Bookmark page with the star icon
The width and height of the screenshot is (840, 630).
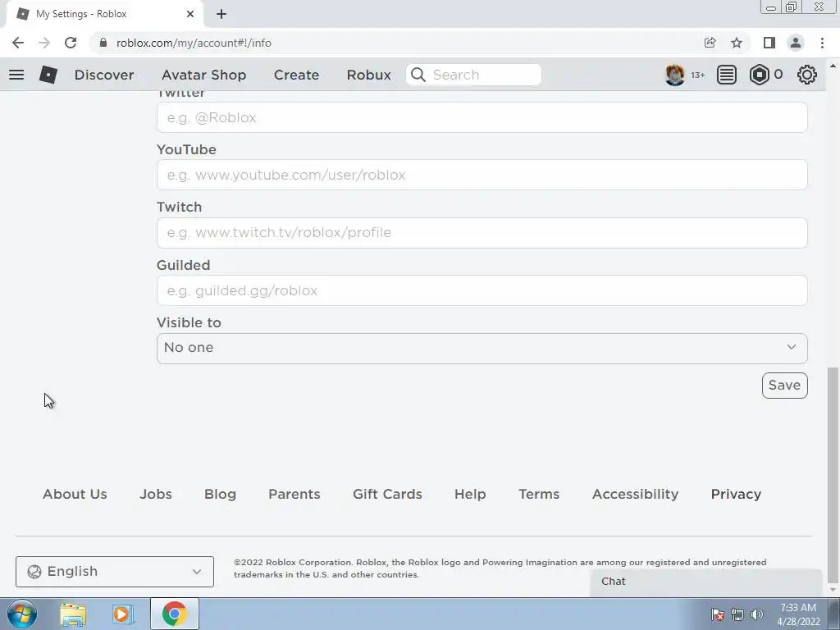point(737,43)
